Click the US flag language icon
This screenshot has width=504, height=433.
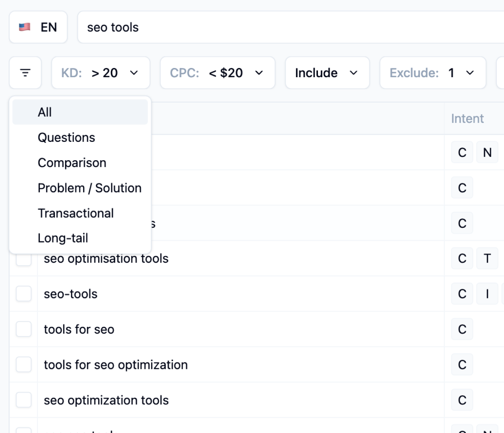point(25,27)
